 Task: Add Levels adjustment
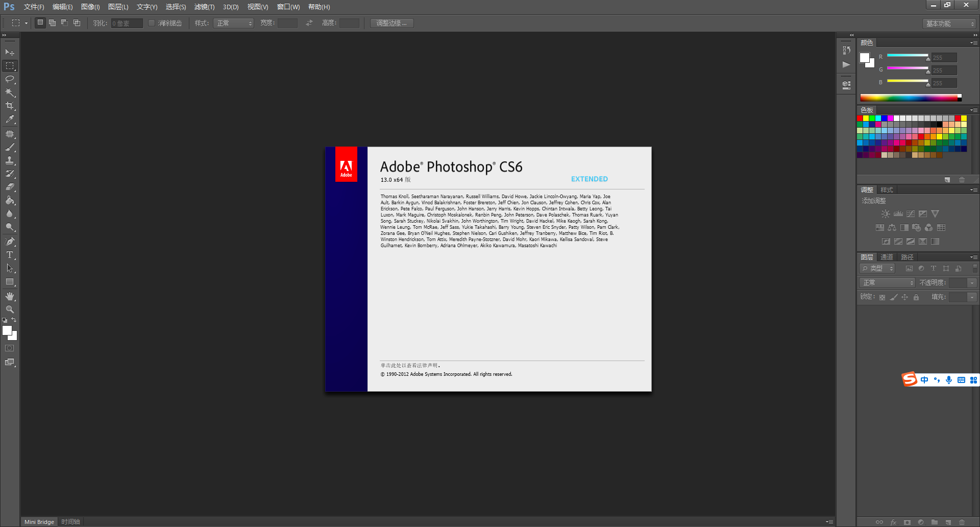coord(898,214)
